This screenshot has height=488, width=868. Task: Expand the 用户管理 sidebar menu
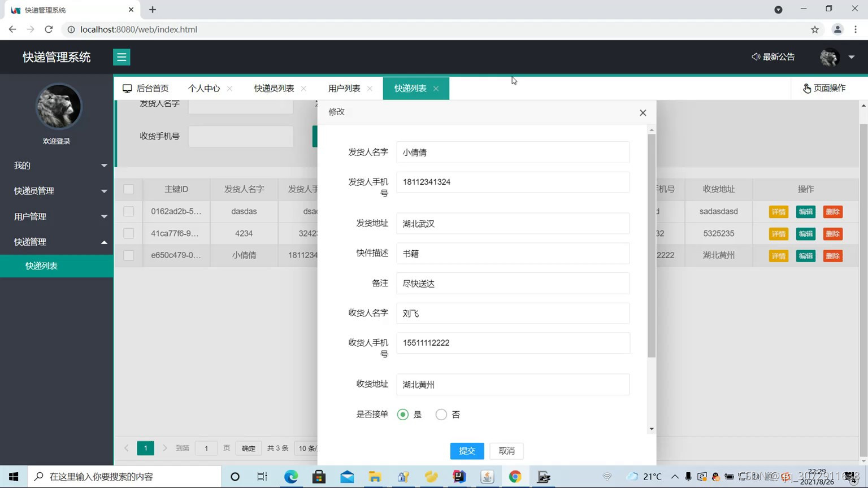(57, 216)
